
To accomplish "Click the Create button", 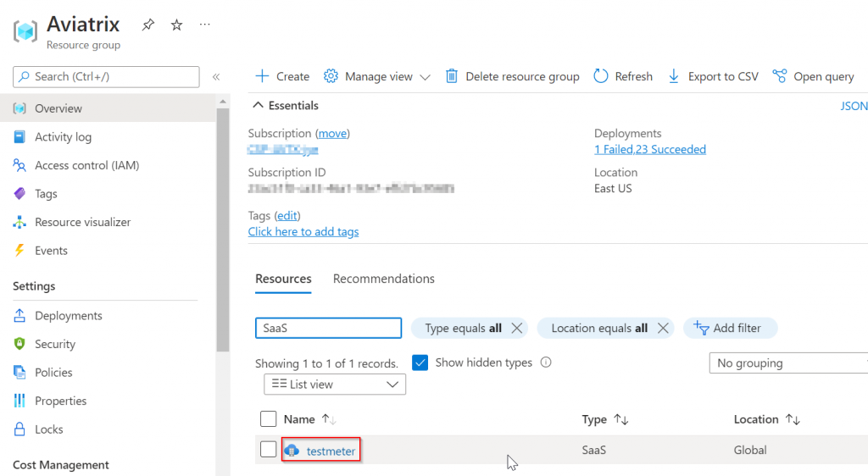I will pyautogui.click(x=283, y=76).
